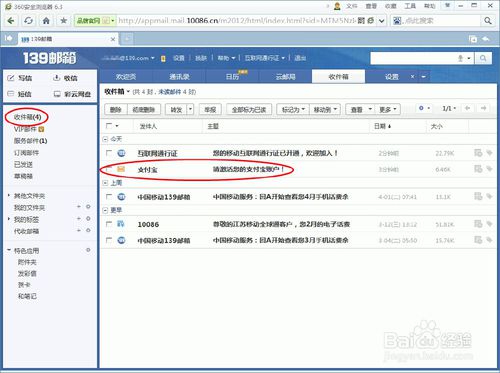Viewport: 500px width, 373px height.
Task: Open 支付宝 activation email subject
Action: [248, 169]
